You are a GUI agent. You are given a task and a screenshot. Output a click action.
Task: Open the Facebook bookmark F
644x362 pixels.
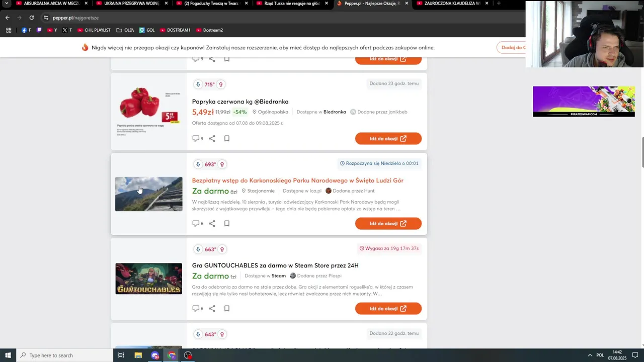[26, 30]
